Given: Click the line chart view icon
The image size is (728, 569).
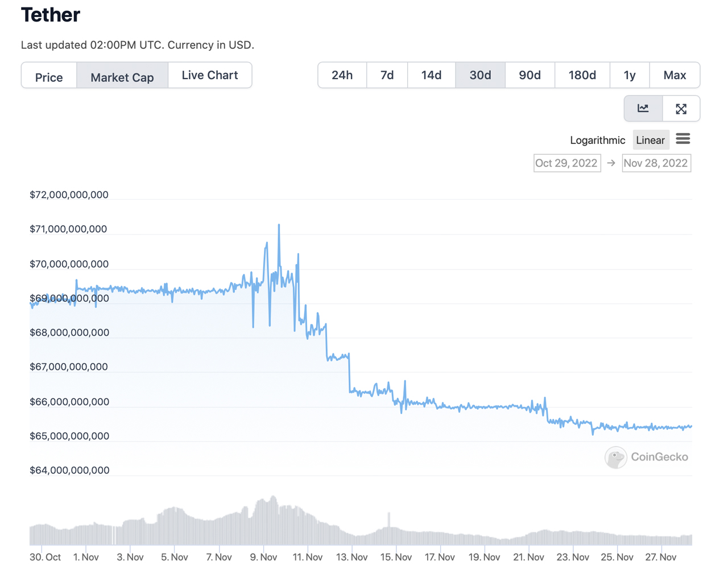Looking at the screenshot, I should click(x=643, y=109).
